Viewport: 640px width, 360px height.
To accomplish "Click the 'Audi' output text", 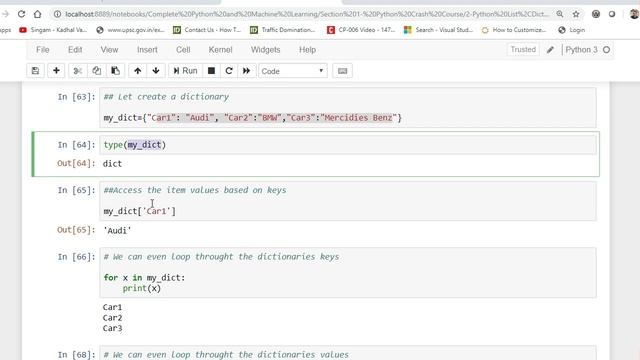I will click(x=117, y=231).
